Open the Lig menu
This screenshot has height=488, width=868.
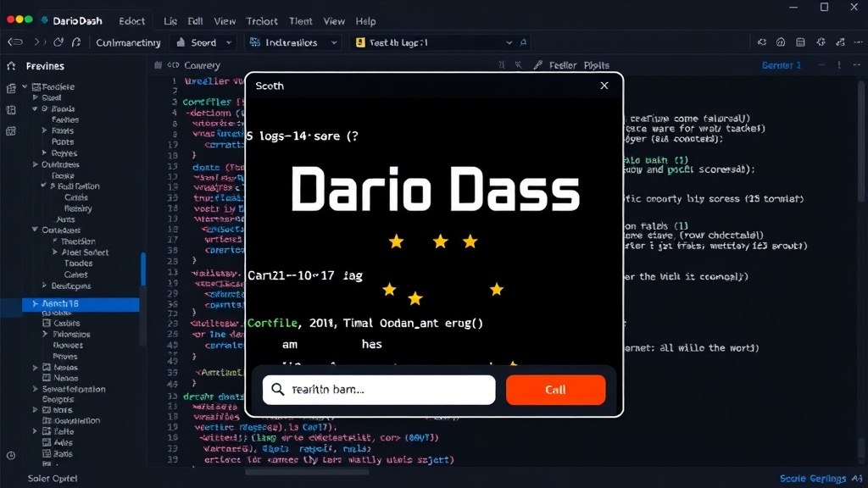[170, 21]
